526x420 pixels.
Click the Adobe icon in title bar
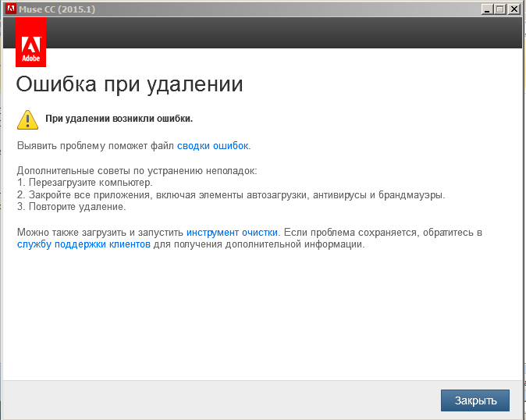pos(11,9)
